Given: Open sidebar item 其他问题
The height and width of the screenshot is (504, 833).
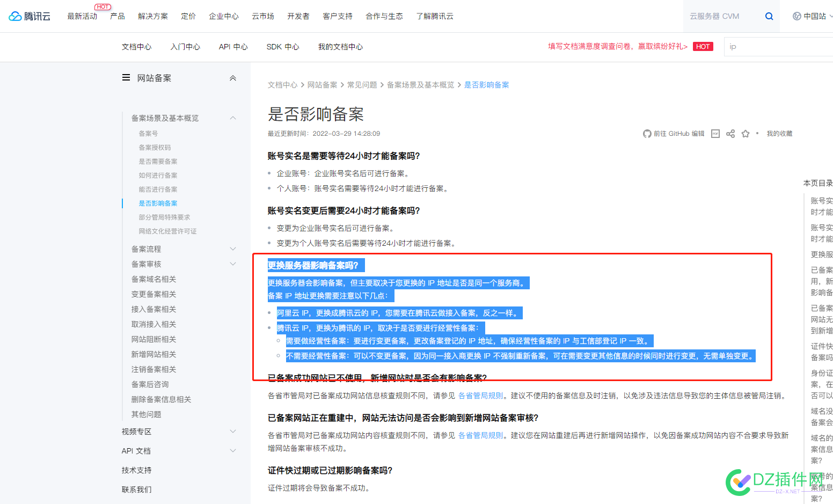Looking at the screenshot, I should tap(147, 414).
